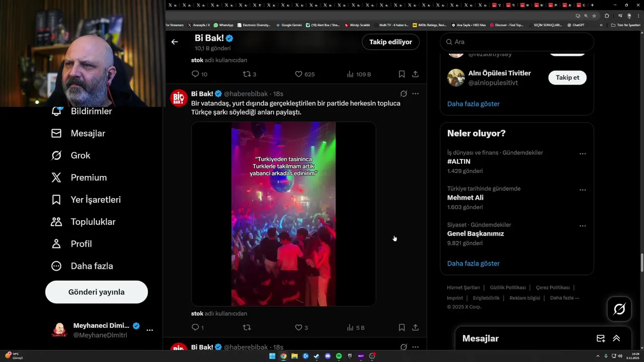644x362 pixels.
Task: Focus the Ara search field
Action: pyautogui.click(x=517, y=42)
